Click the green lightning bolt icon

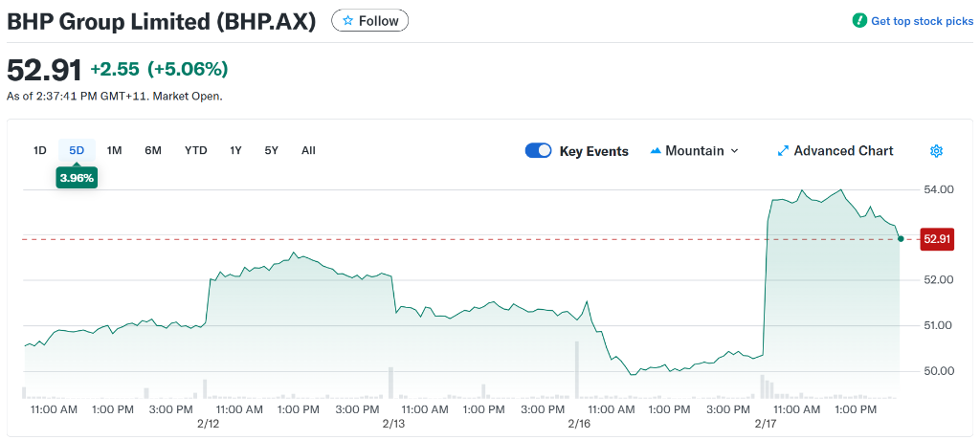point(859,20)
